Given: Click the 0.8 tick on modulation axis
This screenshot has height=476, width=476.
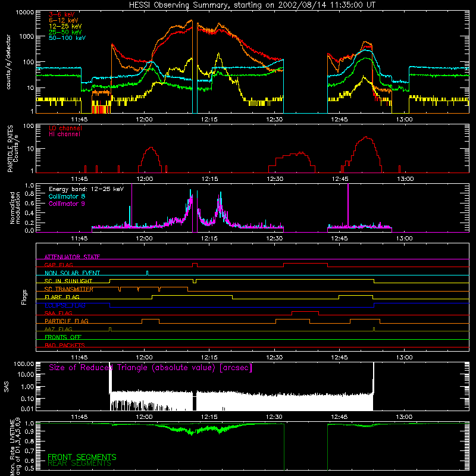Looking at the screenshot, I should (x=29, y=194).
